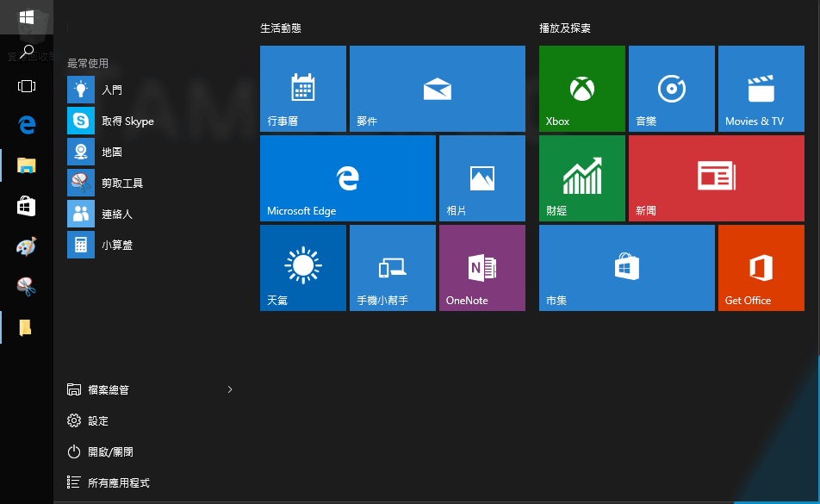
Task: Click the Get Office tile
Action: click(761, 268)
